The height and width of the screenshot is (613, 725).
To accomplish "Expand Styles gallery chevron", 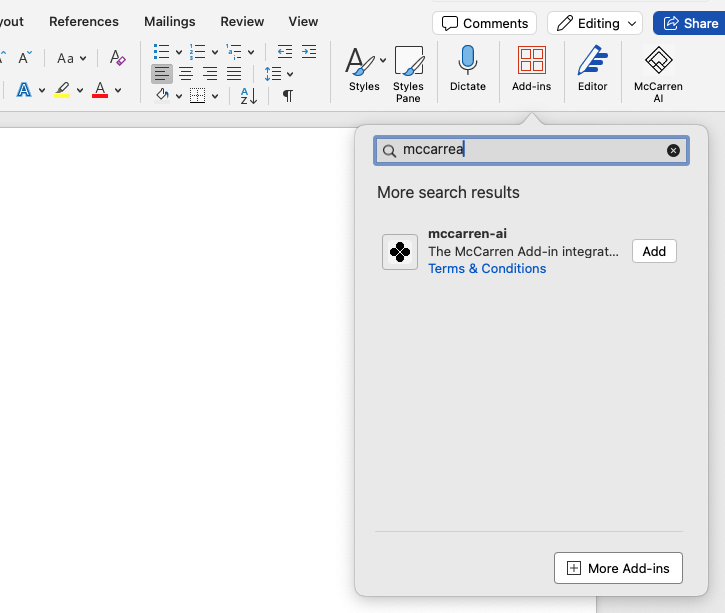I will 383,60.
